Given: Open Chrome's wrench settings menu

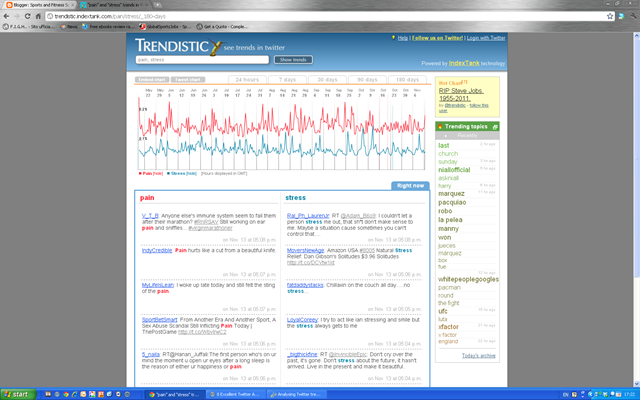Looking at the screenshot, I should click(x=633, y=16).
